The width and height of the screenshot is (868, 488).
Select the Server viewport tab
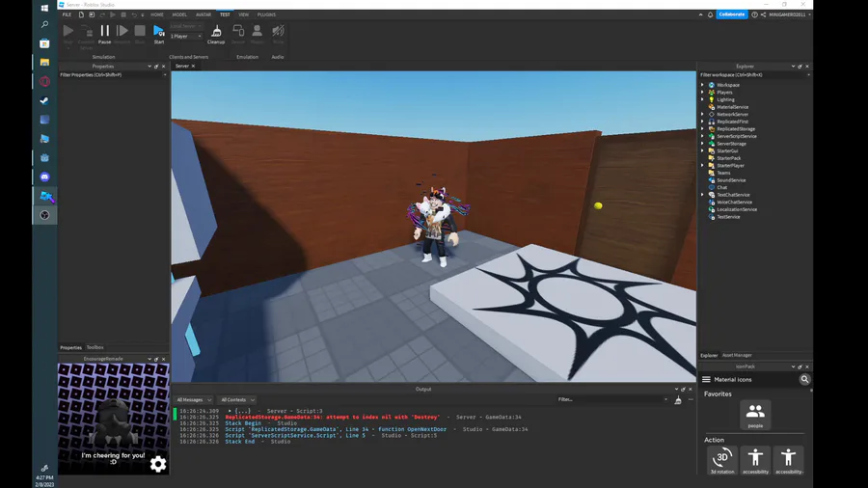[182, 66]
